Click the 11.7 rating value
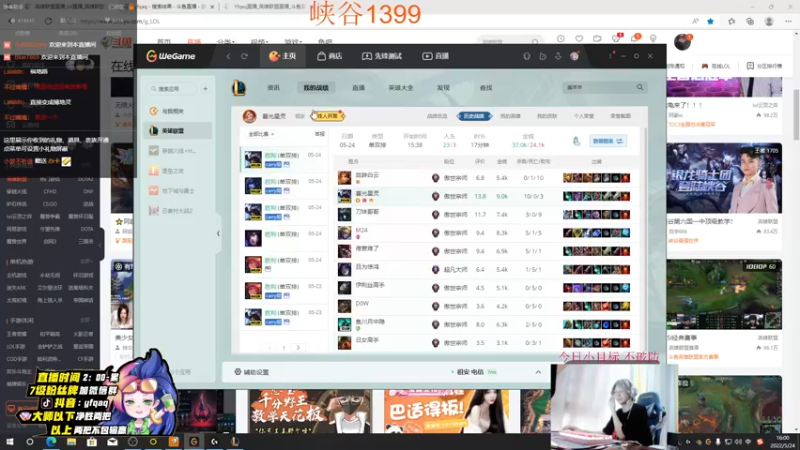Screen dimensions: 800x450 click(480, 215)
